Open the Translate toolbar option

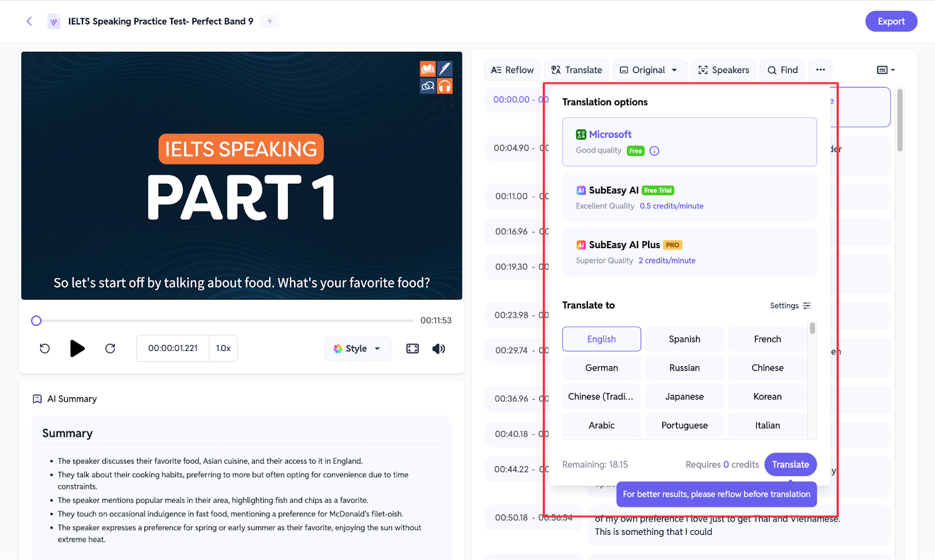tap(577, 70)
